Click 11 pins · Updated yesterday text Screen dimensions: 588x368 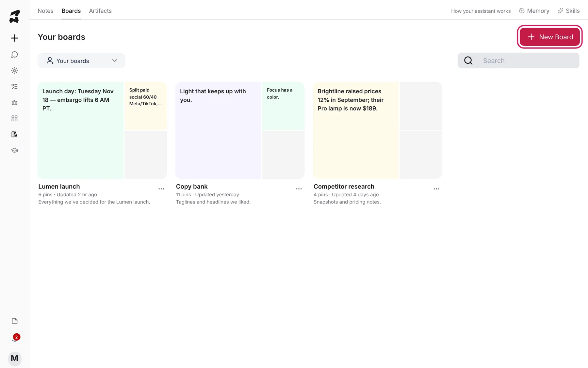[x=207, y=195]
